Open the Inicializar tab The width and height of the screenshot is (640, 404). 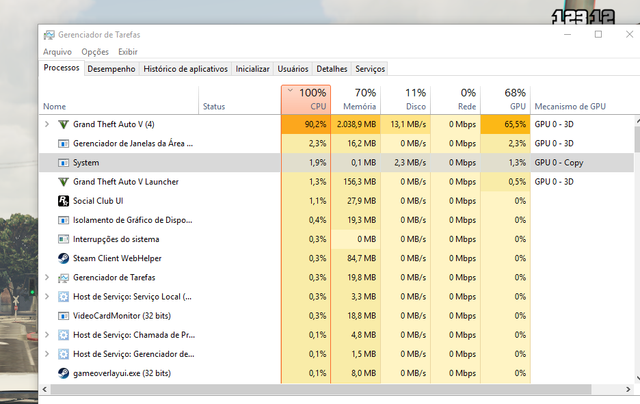coord(252,69)
